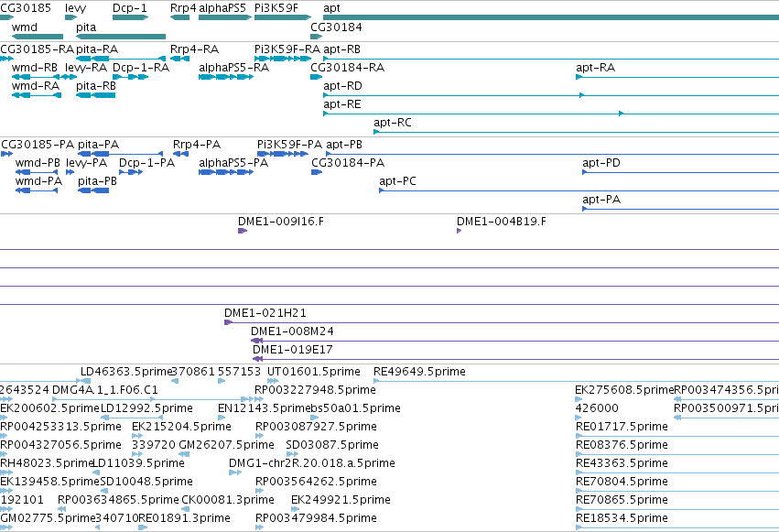Click the Dcp-1 gene label
Image resolution: width=779 pixels, height=532 pixels.
(130, 8)
